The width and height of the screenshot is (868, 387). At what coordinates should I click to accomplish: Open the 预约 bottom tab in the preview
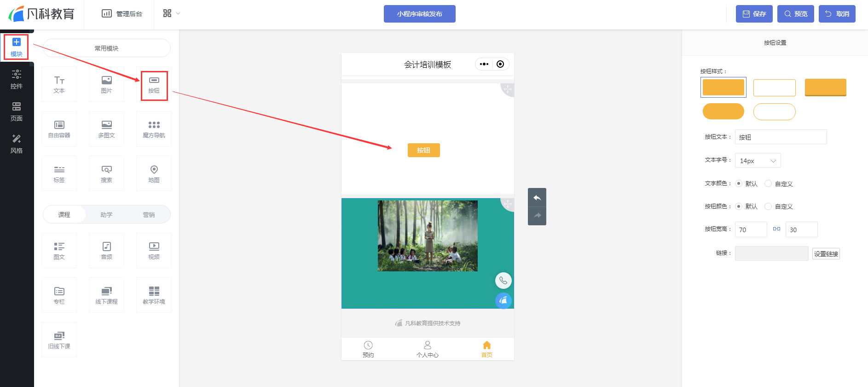point(368,349)
